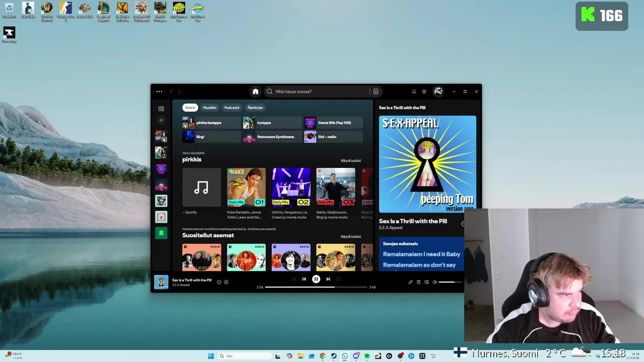Open the Recycle Bin desktop icon
This screenshot has width=644, height=362.
[x=9, y=11]
